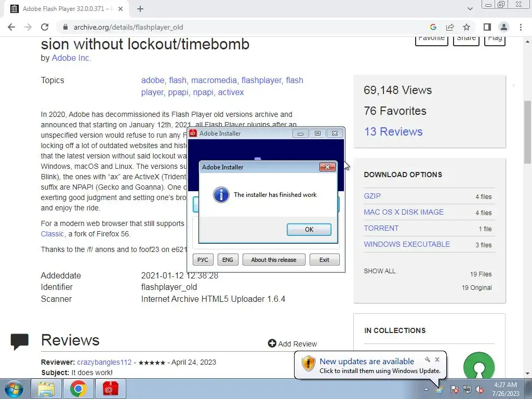Close the Adobe Flash Player tab
532x399 pixels.
tap(121, 9)
